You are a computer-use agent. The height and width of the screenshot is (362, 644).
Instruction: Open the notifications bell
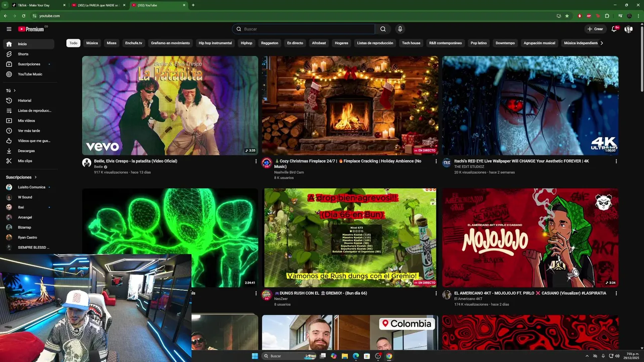point(614,29)
